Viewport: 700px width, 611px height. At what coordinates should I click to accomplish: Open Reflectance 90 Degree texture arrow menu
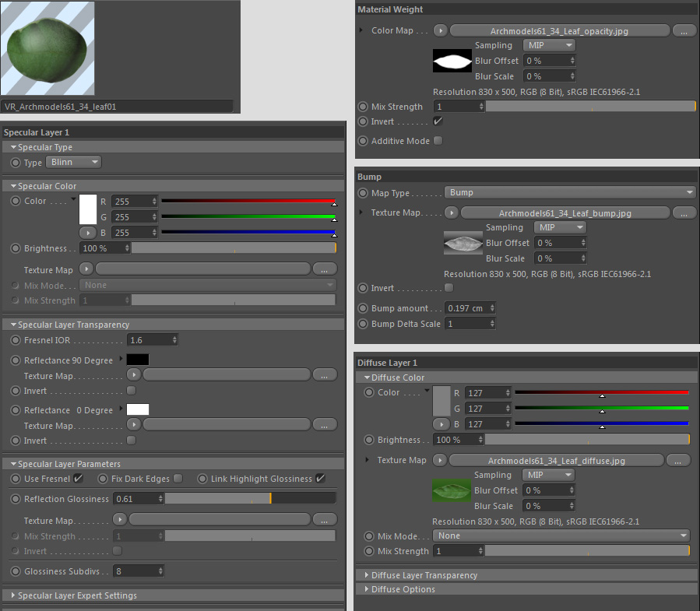pos(134,375)
